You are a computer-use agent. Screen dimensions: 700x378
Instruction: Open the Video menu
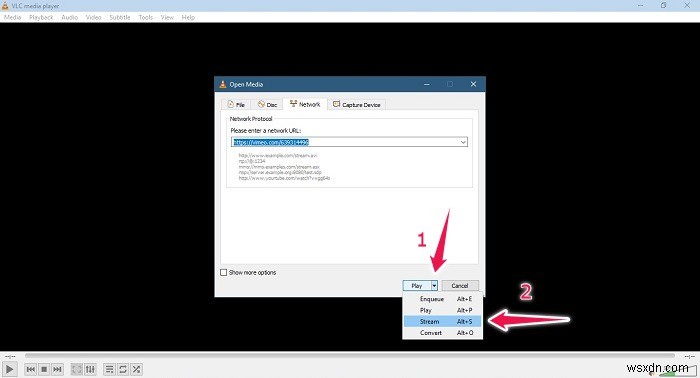pyautogui.click(x=94, y=17)
